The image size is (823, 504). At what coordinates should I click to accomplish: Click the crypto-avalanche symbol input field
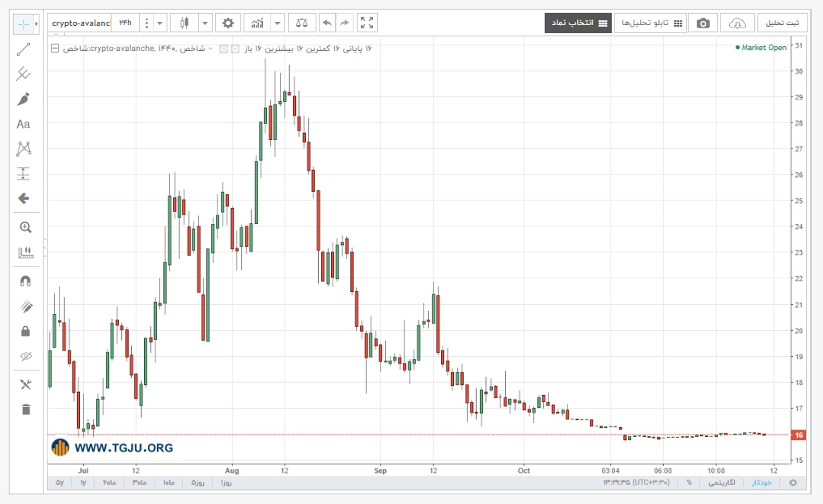point(80,23)
